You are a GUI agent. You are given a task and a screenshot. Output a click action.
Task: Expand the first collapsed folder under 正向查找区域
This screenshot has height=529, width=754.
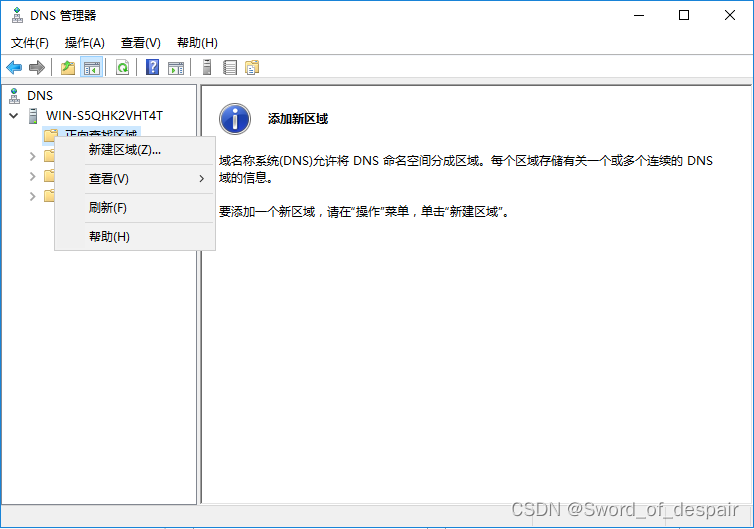33,156
